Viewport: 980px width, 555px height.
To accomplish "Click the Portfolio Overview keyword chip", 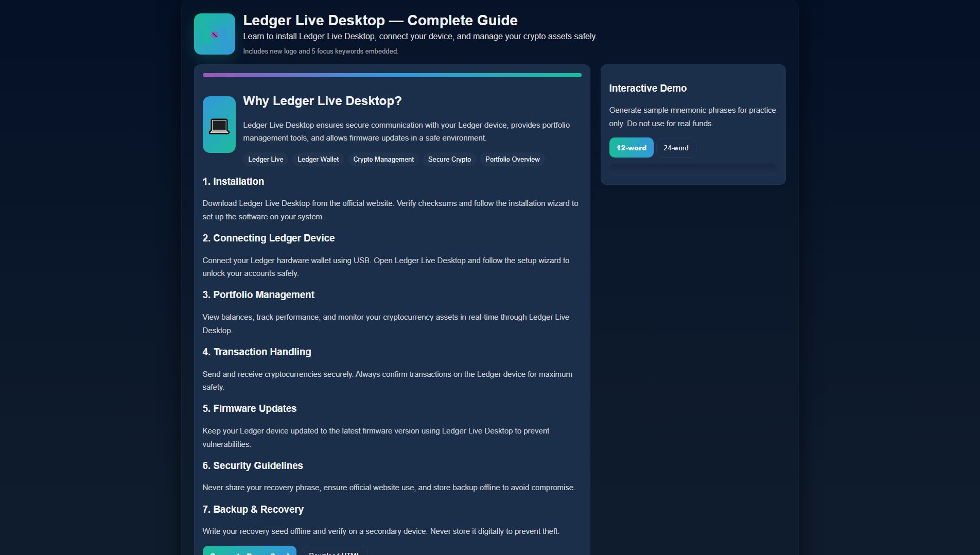I will pos(513,160).
